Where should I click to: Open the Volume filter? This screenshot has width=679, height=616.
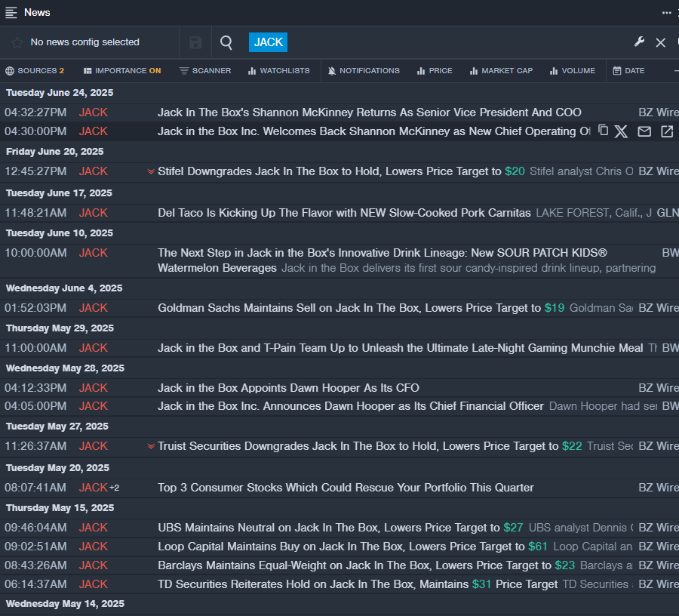tap(573, 71)
